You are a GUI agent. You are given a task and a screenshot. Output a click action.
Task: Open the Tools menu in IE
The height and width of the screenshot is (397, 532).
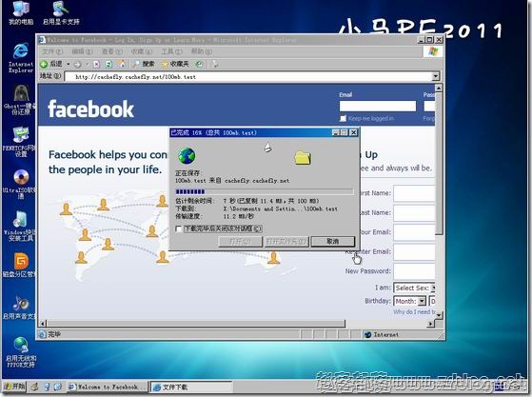[x=171, y=51]
